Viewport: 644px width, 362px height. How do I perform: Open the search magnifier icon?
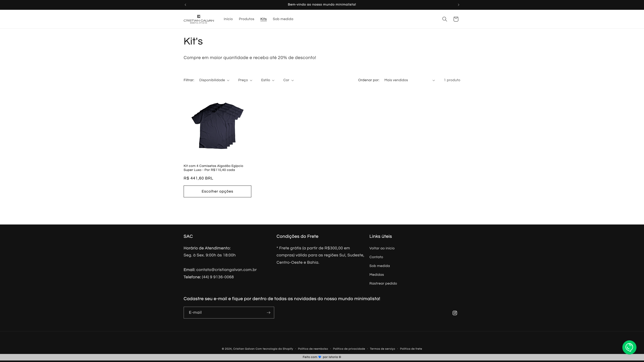(445, 19)
